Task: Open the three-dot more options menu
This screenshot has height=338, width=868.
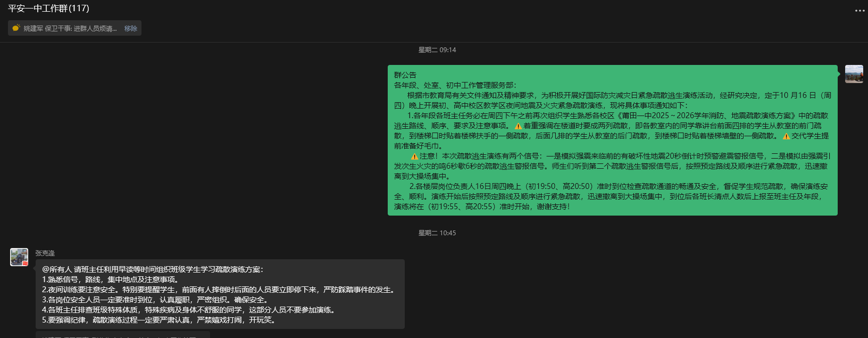Action: pyautogui.click(x=859, y=11)
